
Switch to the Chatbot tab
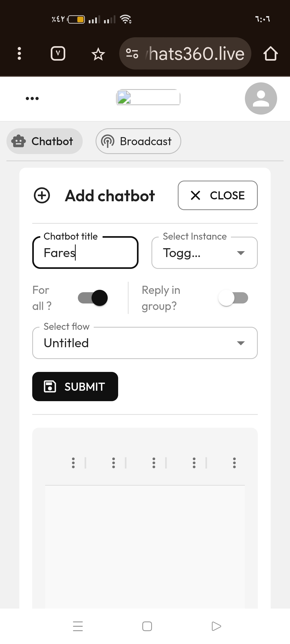(x=45, y=141)
